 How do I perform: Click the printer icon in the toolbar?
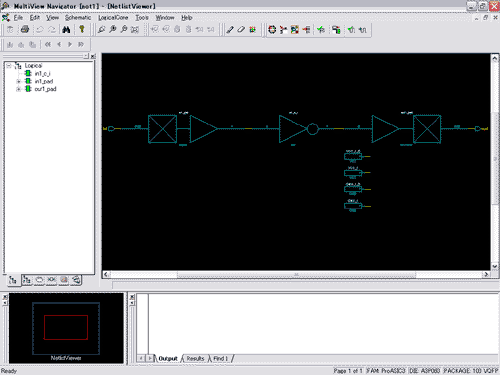25,30
